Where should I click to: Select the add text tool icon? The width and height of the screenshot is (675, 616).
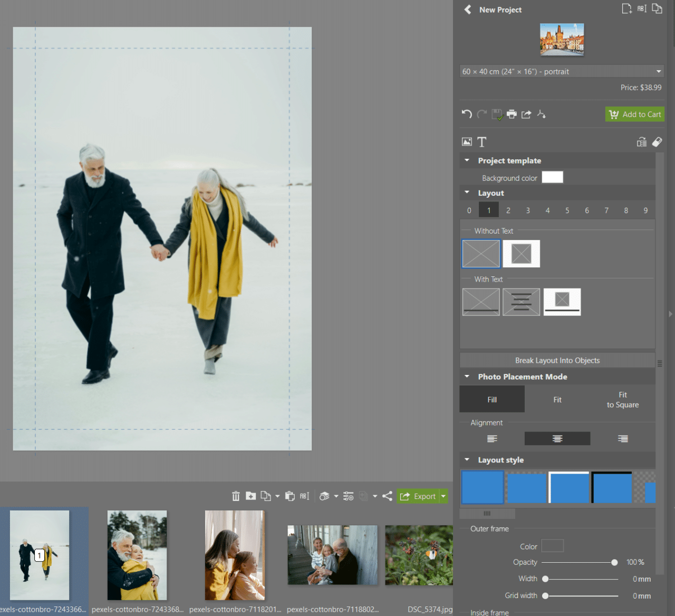(x=482, y=142)
